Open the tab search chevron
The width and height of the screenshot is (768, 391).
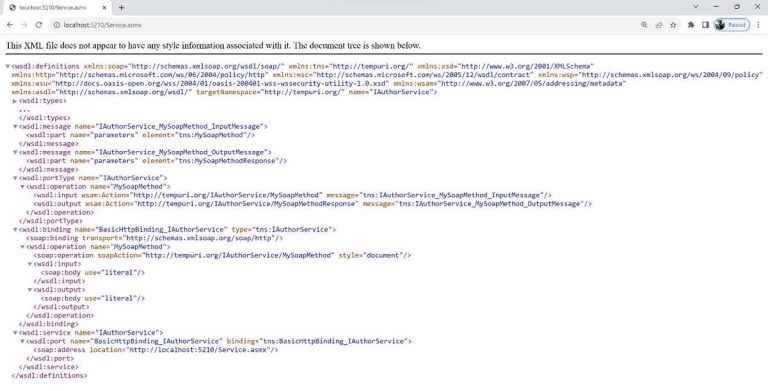pos(696,7)
